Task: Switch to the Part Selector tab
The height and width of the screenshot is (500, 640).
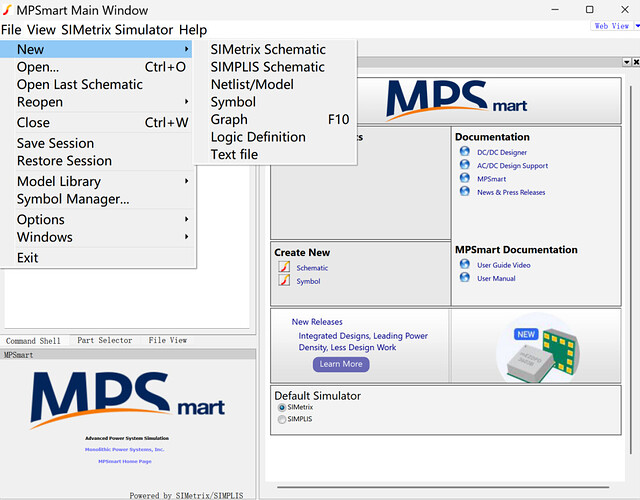Action: coord(104,340)
